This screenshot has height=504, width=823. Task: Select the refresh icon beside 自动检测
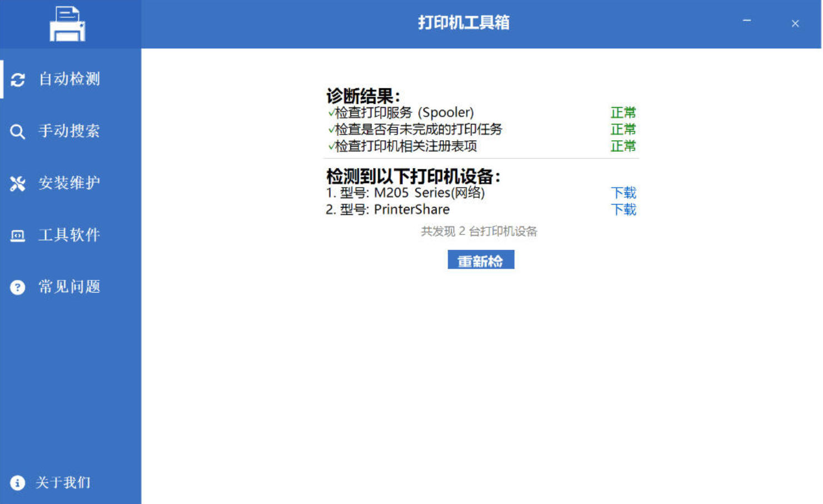17,79
